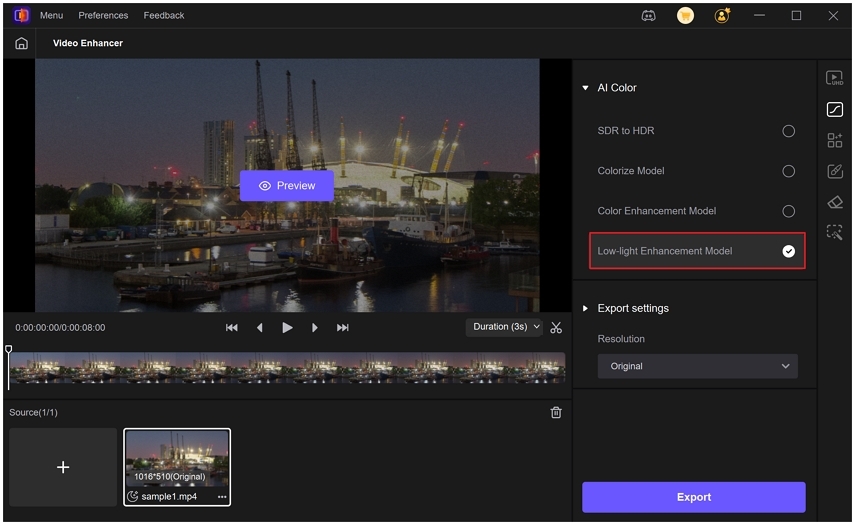This screenshot has height=525, width=855.
Task: Select the AI Color curve tool
Action: point(834,110)
